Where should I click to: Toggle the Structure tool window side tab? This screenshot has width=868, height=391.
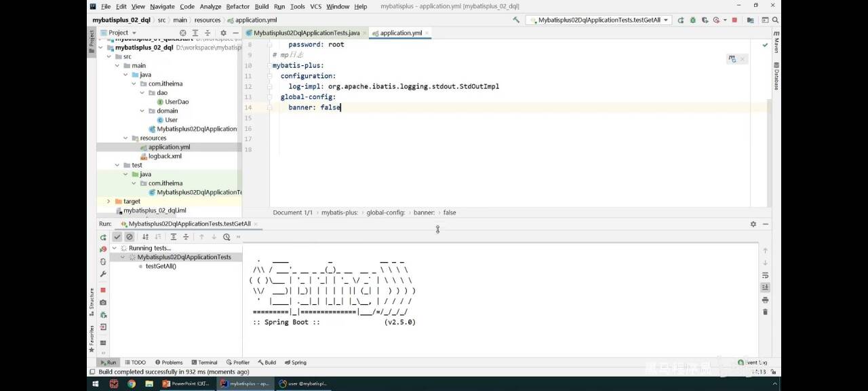92,301
